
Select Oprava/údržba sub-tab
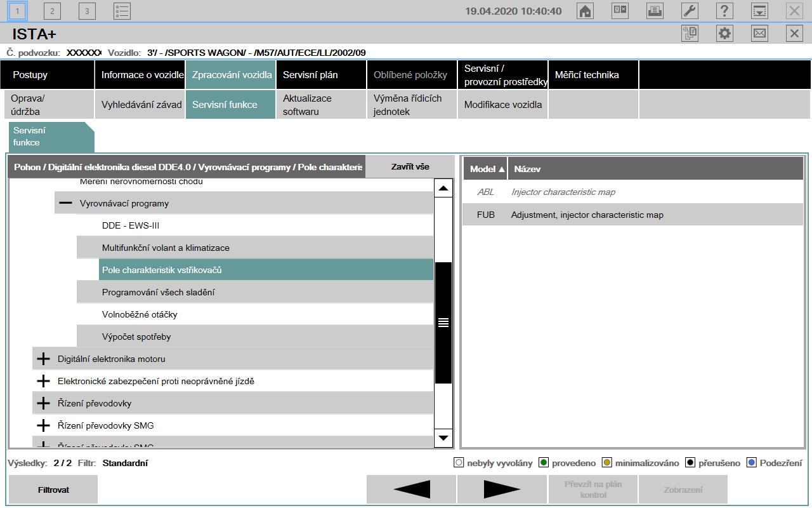49,105
